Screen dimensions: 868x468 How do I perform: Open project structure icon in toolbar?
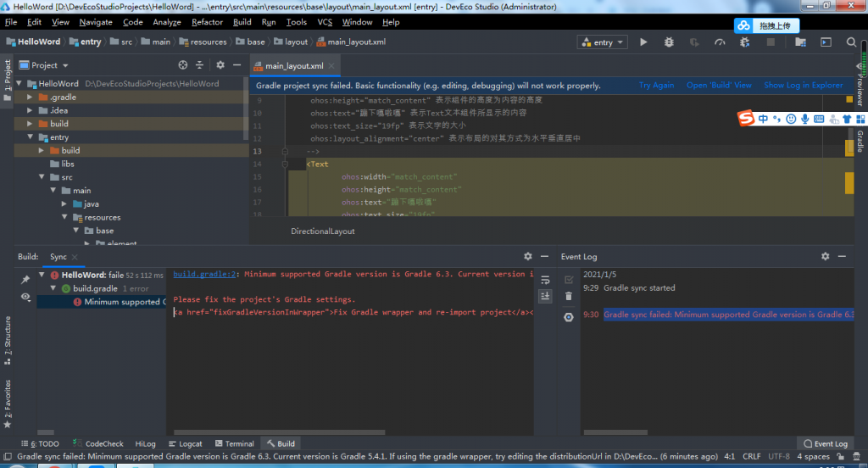click(x=800, y=42)
